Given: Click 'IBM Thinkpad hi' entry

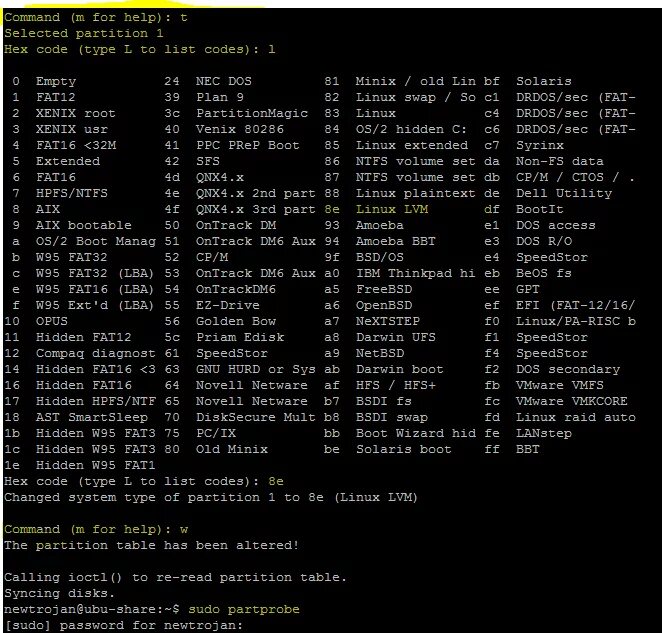Looking at the screenshot, I should (x=415, y=273).
